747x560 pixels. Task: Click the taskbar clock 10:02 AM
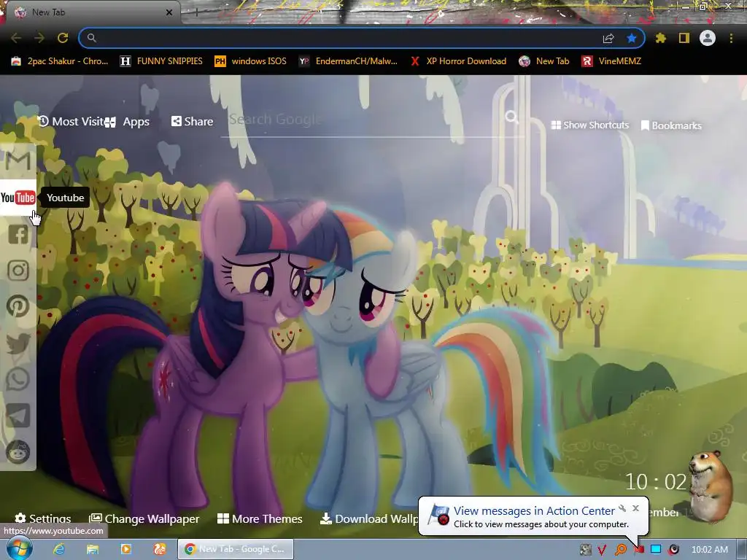pos(709,550)
